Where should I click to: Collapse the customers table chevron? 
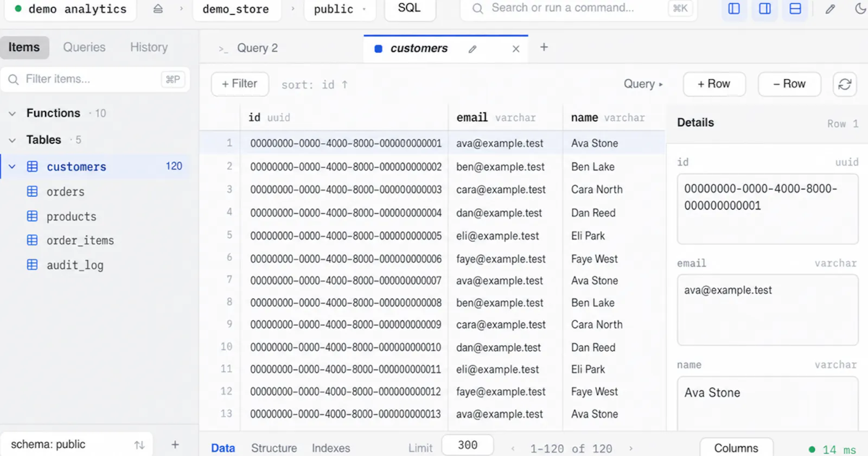click(12, 167)
